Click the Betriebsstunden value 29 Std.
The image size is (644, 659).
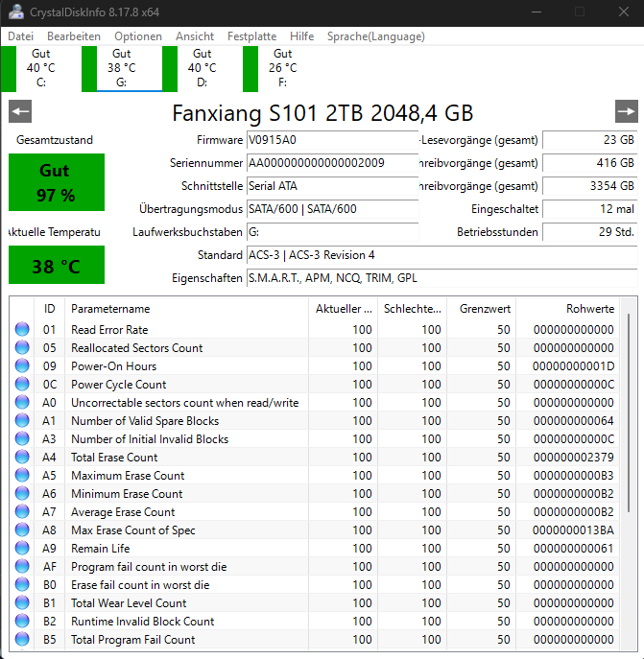(590, 232)
